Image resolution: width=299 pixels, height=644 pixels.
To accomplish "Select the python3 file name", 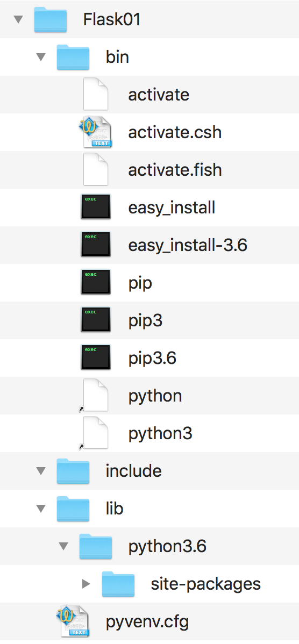I will tap(160, 434).
